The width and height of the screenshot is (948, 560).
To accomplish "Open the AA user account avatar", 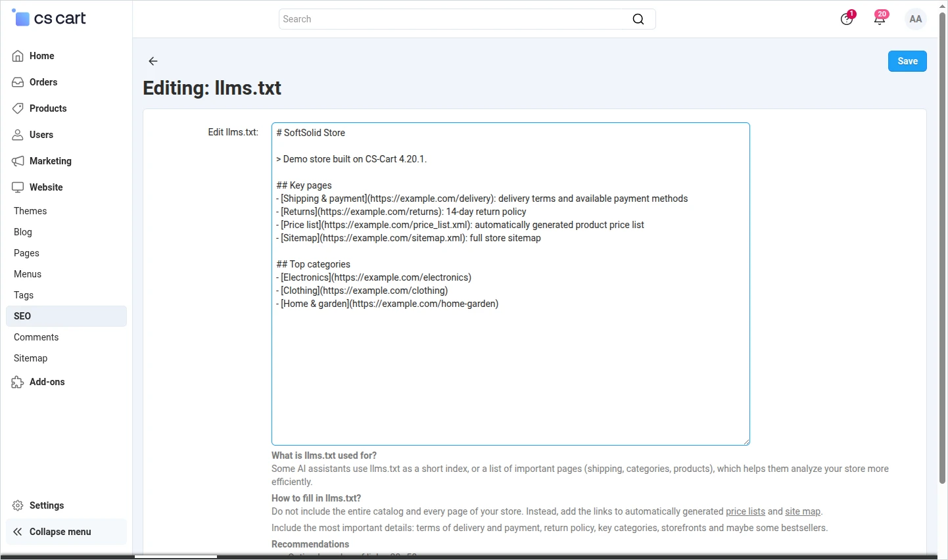I will pos(915,19).
